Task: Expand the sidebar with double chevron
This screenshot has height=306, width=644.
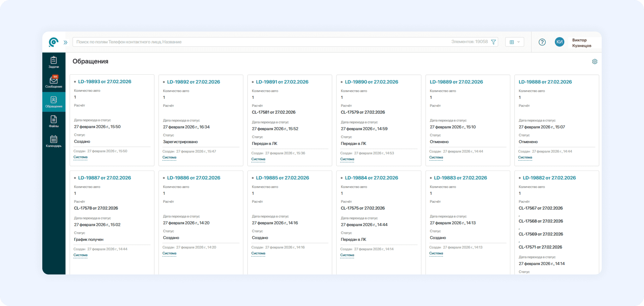Action: [65, 42]
